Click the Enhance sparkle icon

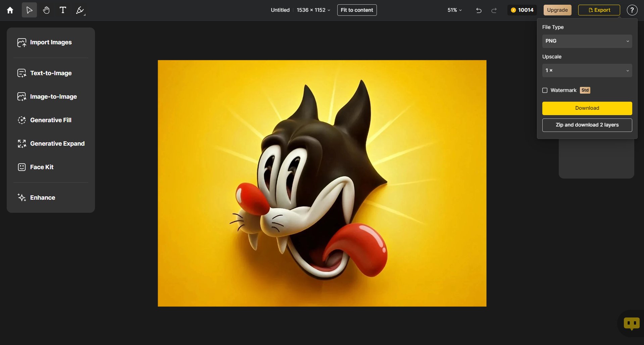click(x=22, y=198)
